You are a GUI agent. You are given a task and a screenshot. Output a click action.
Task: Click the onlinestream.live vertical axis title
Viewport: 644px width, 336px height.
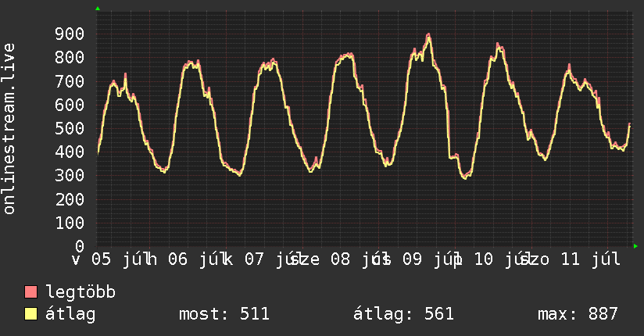9,129
